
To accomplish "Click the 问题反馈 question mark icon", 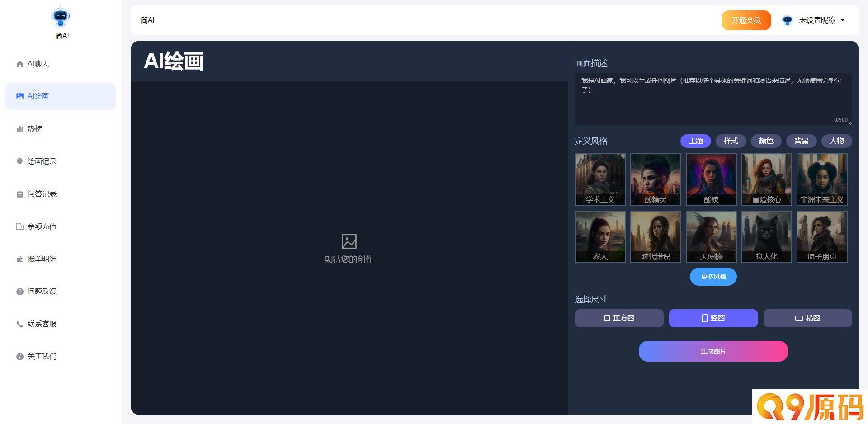I will 20,292.
